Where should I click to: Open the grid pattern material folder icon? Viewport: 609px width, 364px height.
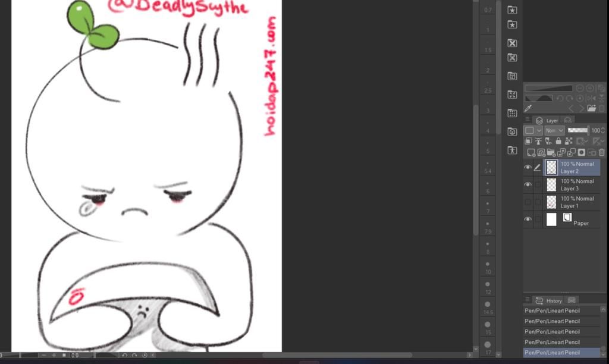[x=512, y=113]
